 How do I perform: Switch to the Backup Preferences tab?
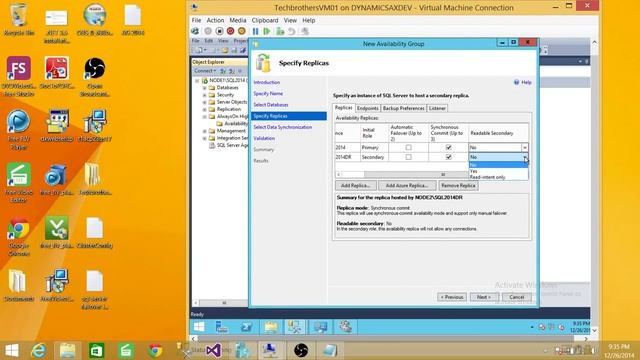[403, 108]
